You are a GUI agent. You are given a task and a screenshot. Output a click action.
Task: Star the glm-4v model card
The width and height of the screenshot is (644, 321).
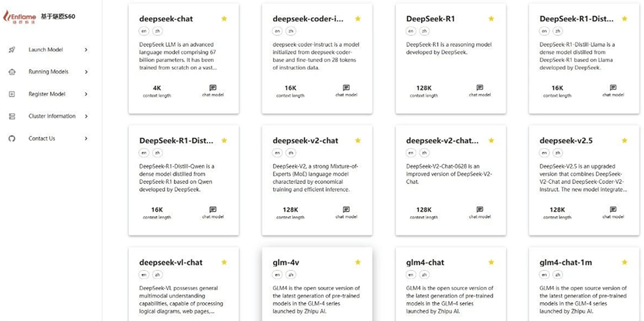pyautogui.click(x=357, y=262)
